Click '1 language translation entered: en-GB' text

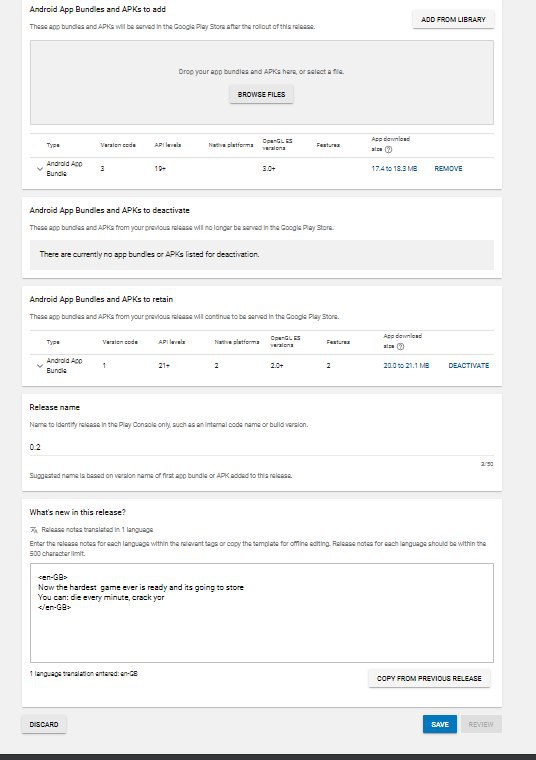point(83,674)
